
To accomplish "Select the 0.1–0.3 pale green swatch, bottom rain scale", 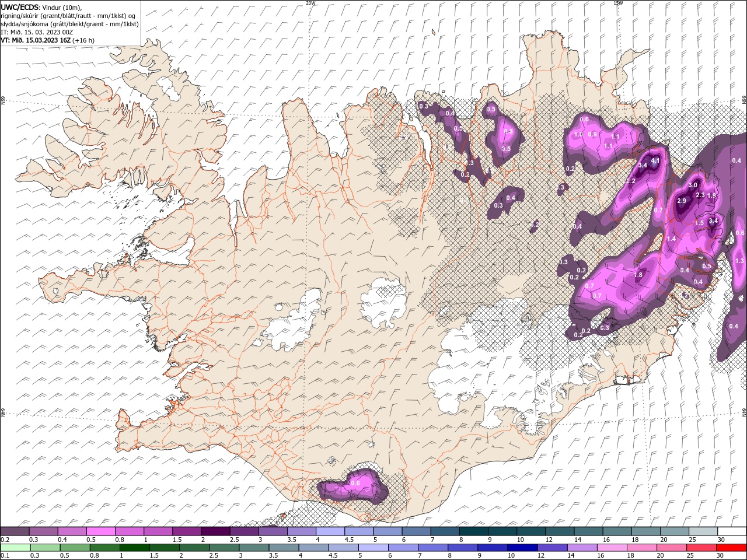I will 15,548.
